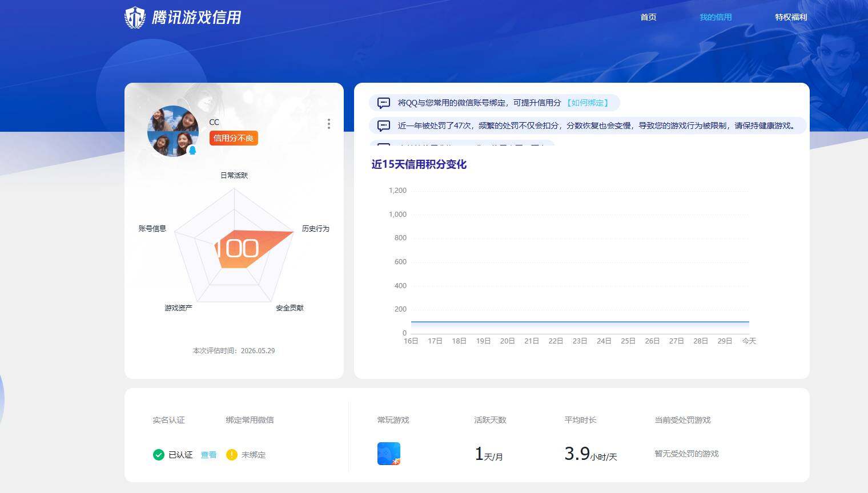Click the 信用分不良 badge
Screen dimensions: 868x493
coord(234,138)
